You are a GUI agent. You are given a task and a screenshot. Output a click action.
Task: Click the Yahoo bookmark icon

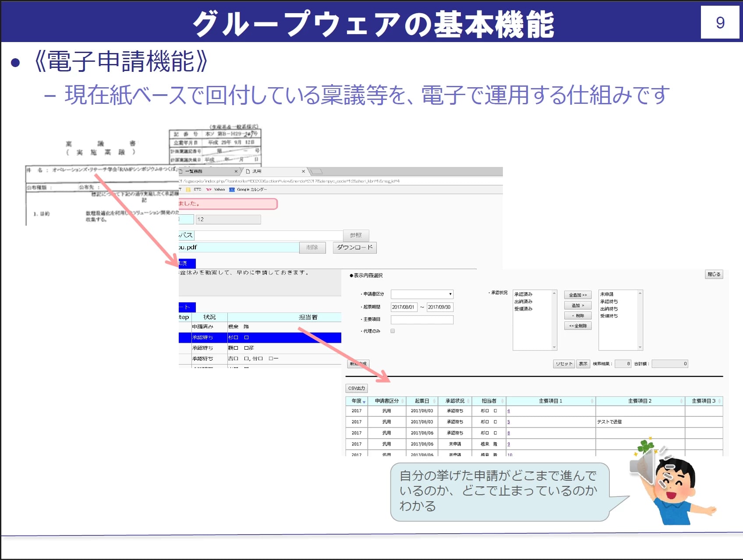click(x=209, y=190)
